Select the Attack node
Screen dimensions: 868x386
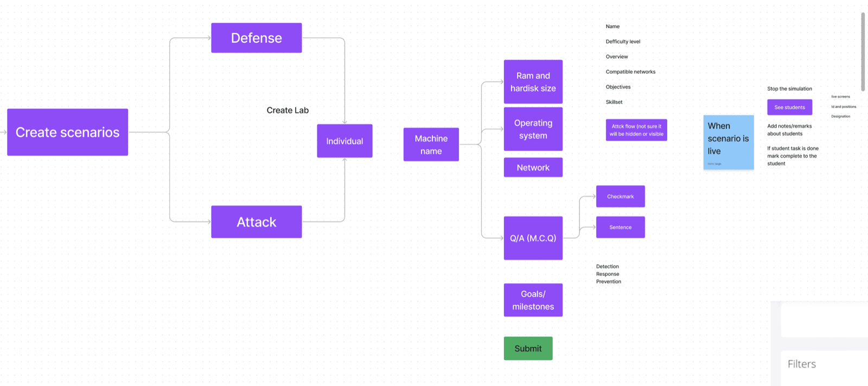[x=256, y=222]
